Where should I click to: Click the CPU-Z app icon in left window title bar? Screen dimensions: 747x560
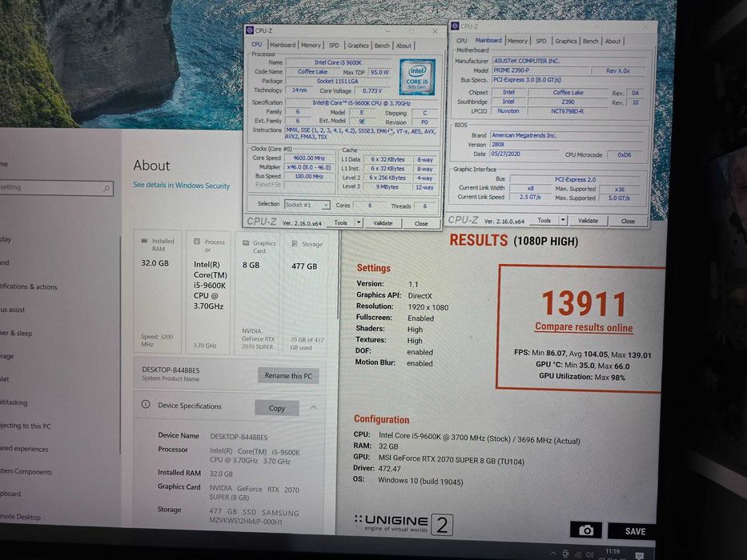[250, 30]
